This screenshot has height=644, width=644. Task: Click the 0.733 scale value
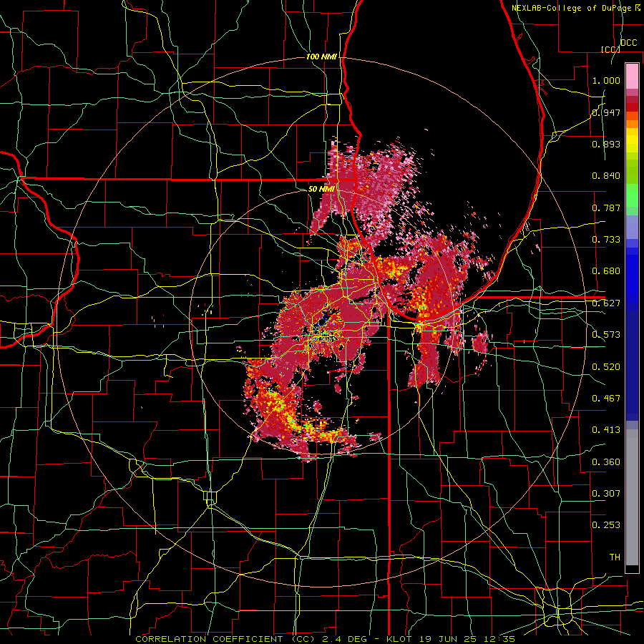(x=606, y=240)
